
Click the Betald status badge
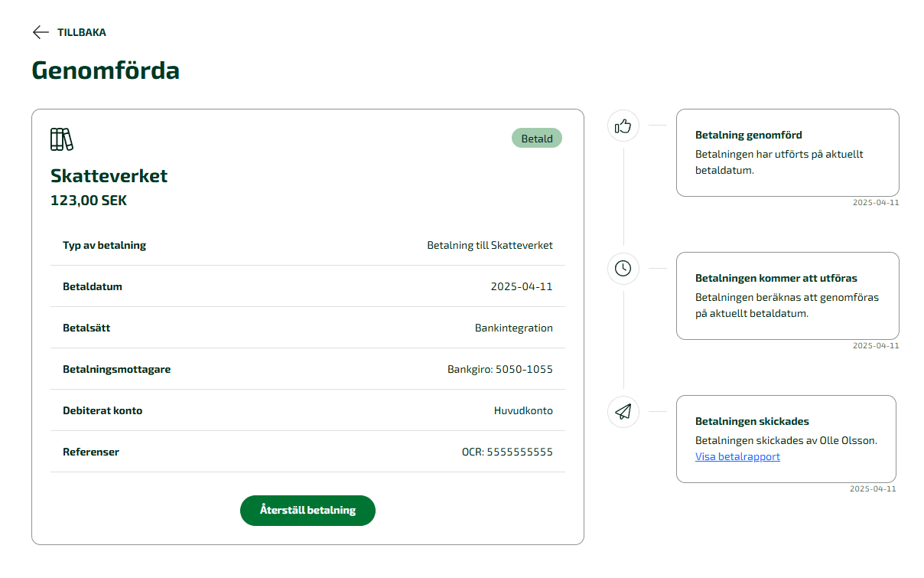tap(537, 139)
